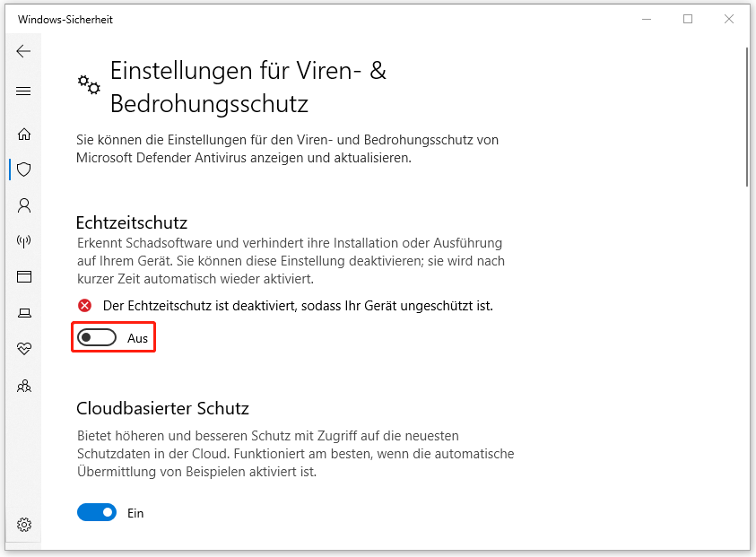Select the Home icon in the sidebar
The height and width of the screenshot is (557, 756).
[24, 134]
